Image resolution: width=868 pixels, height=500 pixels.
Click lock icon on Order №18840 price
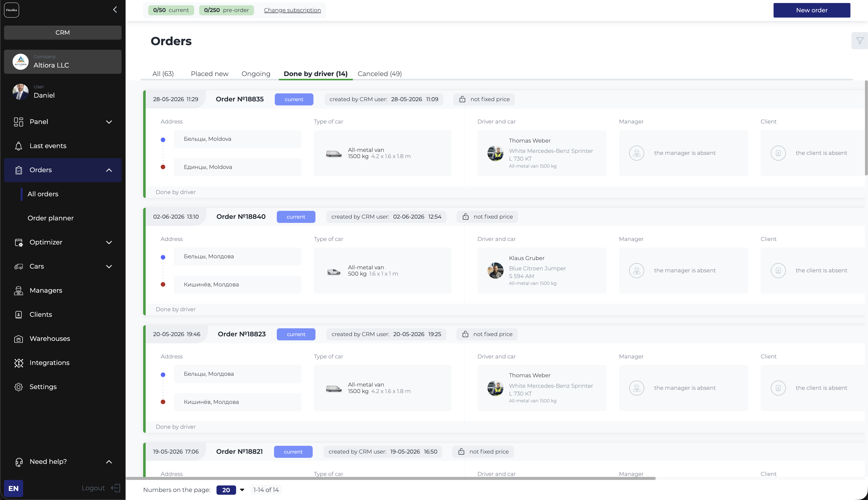coord(465,217)
